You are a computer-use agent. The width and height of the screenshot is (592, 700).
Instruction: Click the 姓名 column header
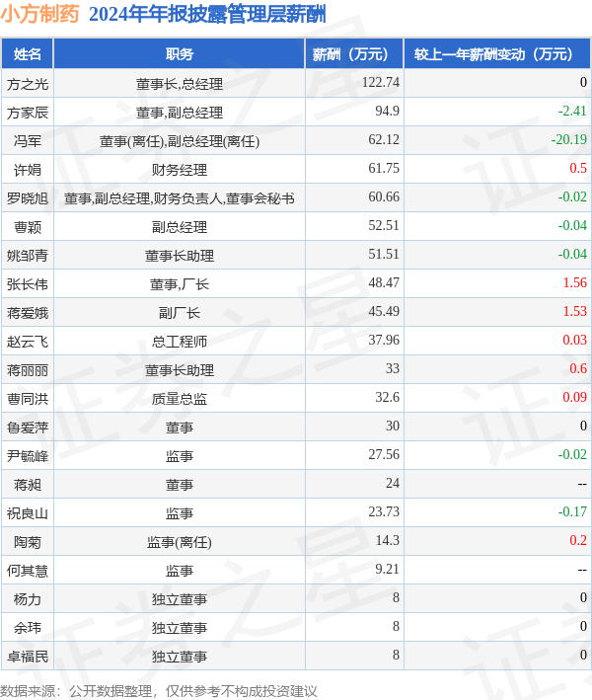[x=28, y=54]
